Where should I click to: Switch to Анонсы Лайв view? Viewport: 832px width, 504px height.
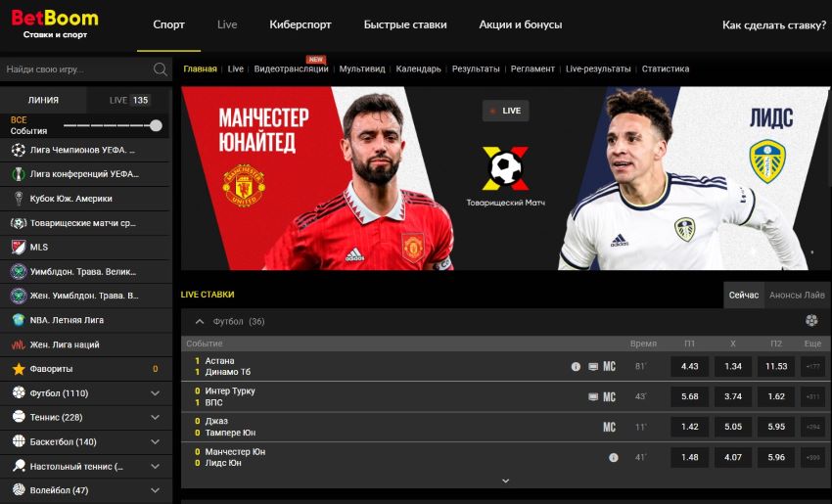point(797,295)
